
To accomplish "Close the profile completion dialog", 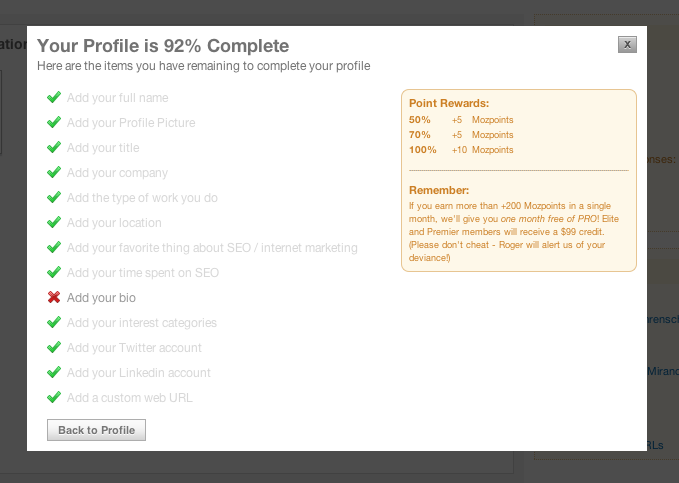I will 627,44.
